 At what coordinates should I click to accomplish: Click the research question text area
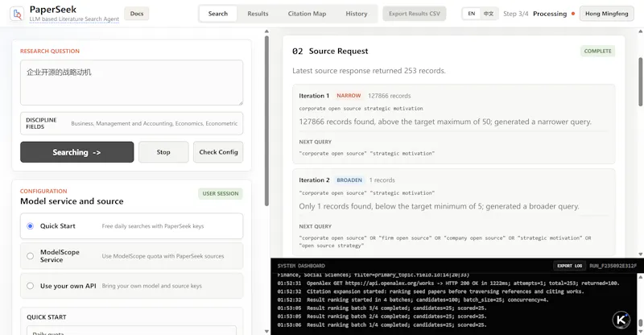131,83
